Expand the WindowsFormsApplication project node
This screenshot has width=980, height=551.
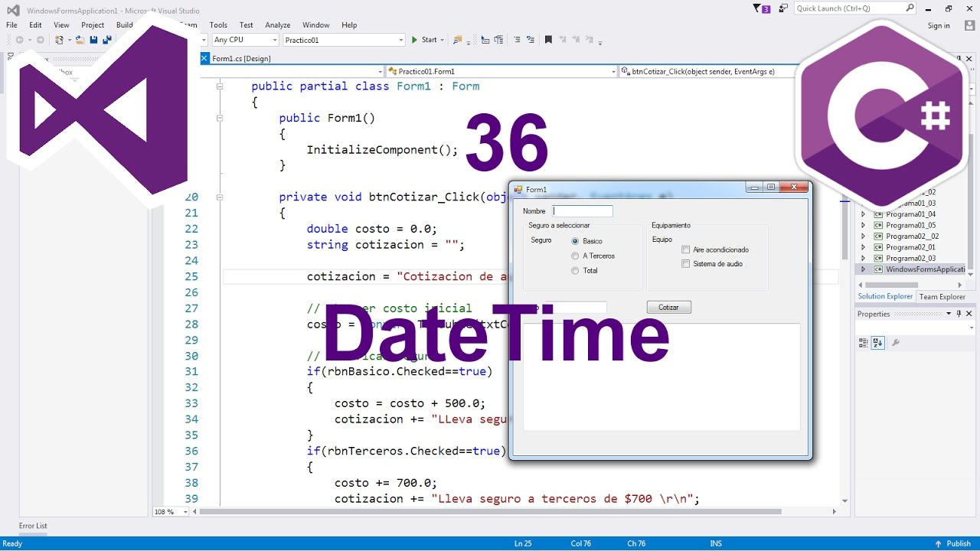864,269
